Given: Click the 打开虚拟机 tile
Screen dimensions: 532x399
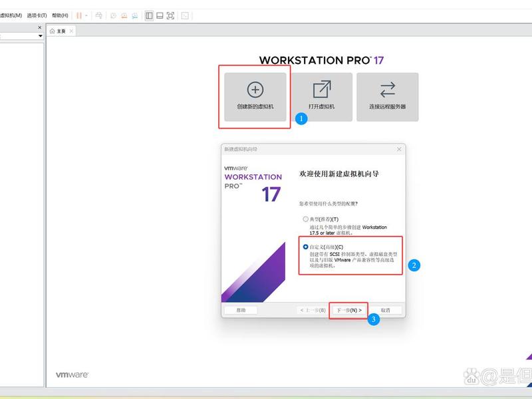Looking at the screenshot, I should click(322, 97).
